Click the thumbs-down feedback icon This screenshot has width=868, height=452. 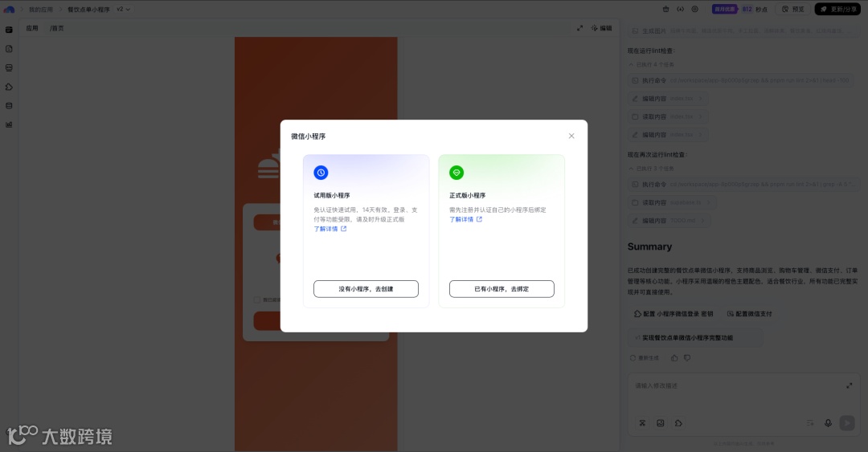(687, 358)
